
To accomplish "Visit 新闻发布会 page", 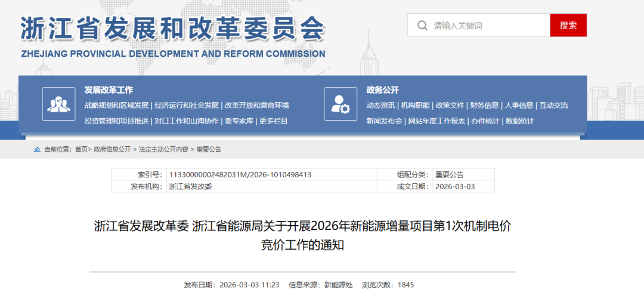I will pos(384,121).
